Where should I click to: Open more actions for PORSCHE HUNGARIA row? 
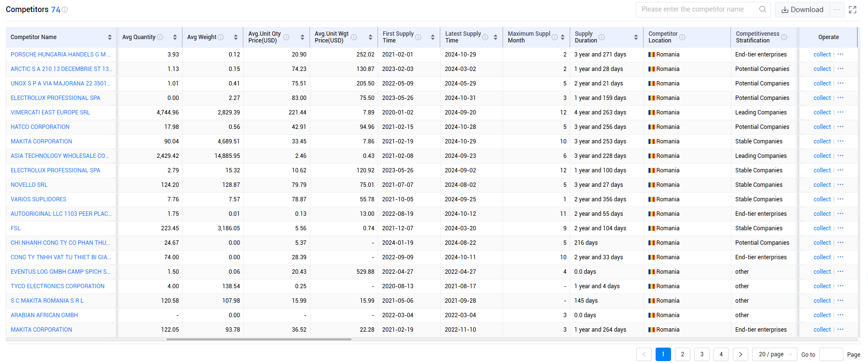click(x=840, y=54)
